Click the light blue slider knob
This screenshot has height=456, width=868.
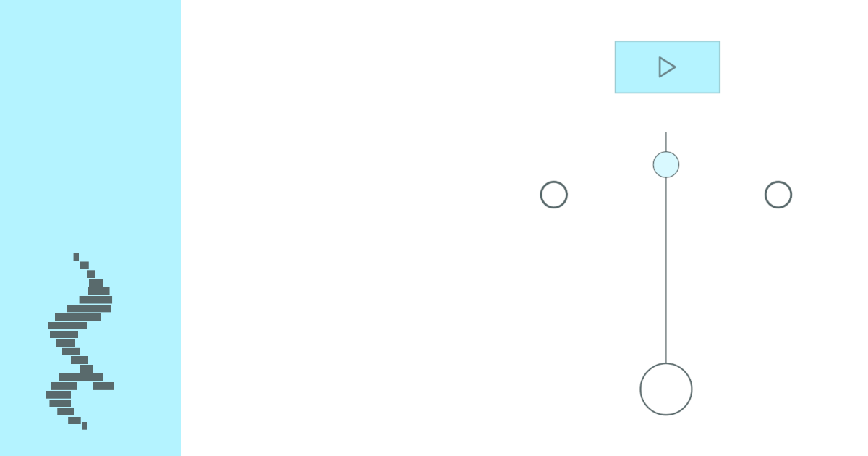(666, 165)
